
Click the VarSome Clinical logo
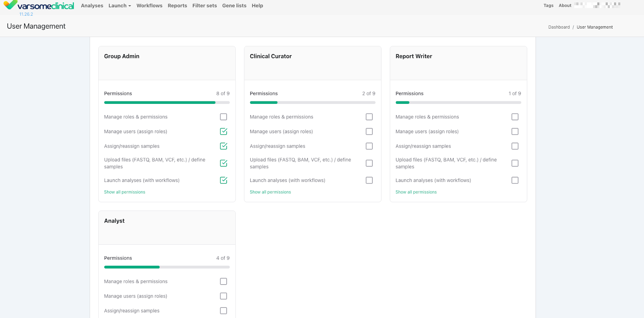(39, 6)
